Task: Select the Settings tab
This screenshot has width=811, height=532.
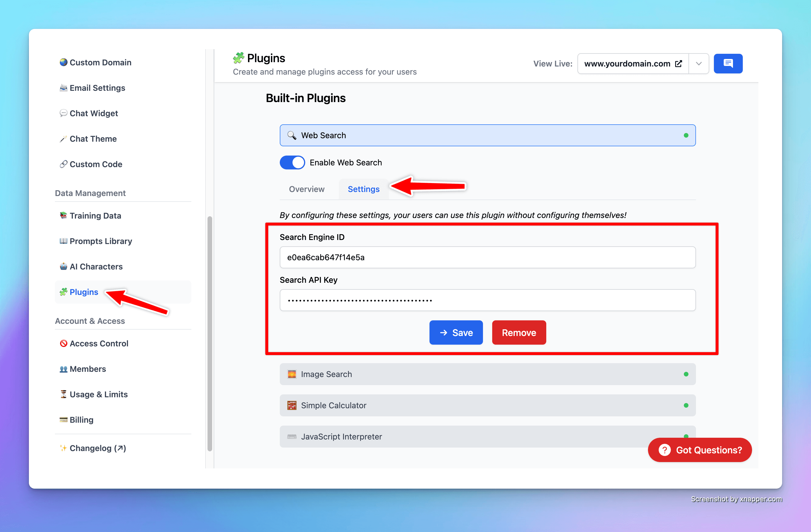Action: click(363, 189)
